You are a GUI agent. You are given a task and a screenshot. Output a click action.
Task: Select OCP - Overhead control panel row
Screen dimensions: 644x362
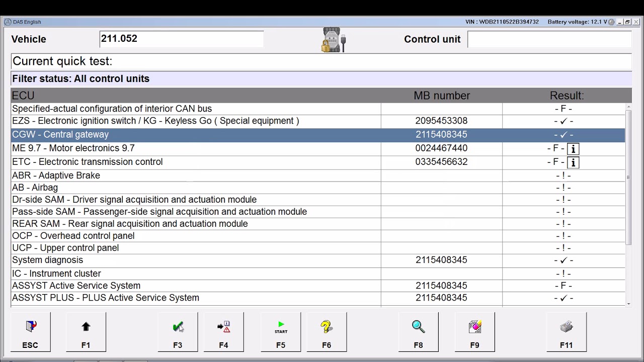point(318,236)
